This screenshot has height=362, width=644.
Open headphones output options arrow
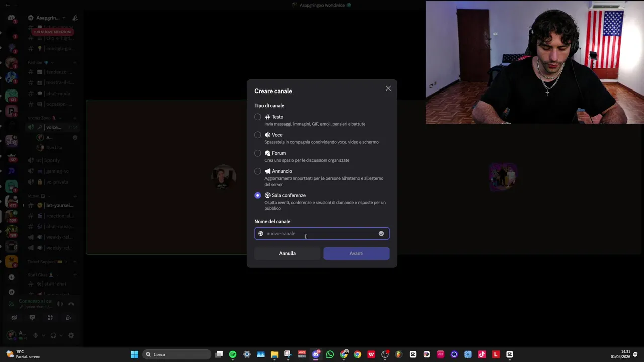[61, 335]
